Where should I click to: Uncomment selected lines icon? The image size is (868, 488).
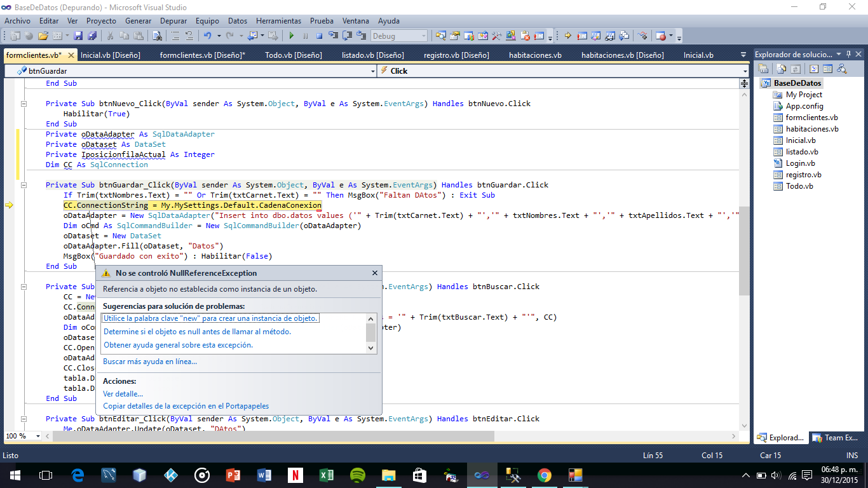[189, 36]
